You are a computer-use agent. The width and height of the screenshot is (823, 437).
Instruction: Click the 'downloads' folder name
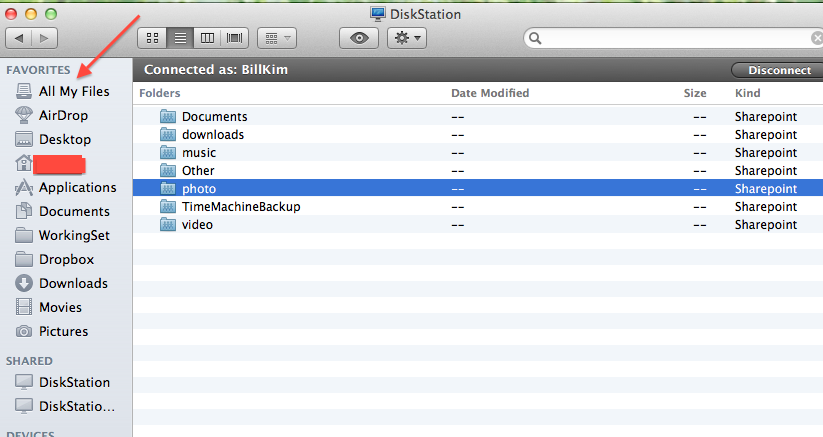coord(213,134)
